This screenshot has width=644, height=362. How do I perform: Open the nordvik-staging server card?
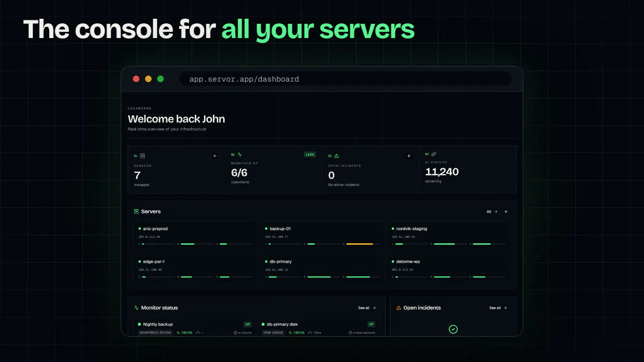coord(449,236)
